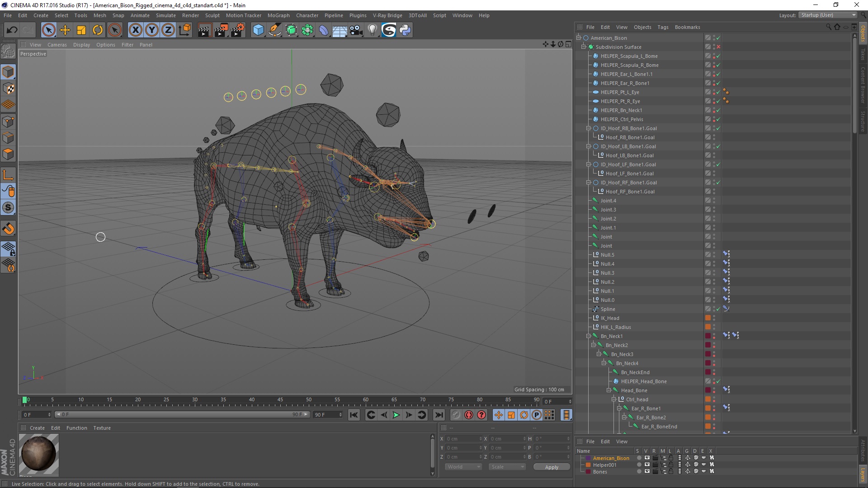868x488 pixels.
Task: Select the Move tool
Action: tap(65, 30)
